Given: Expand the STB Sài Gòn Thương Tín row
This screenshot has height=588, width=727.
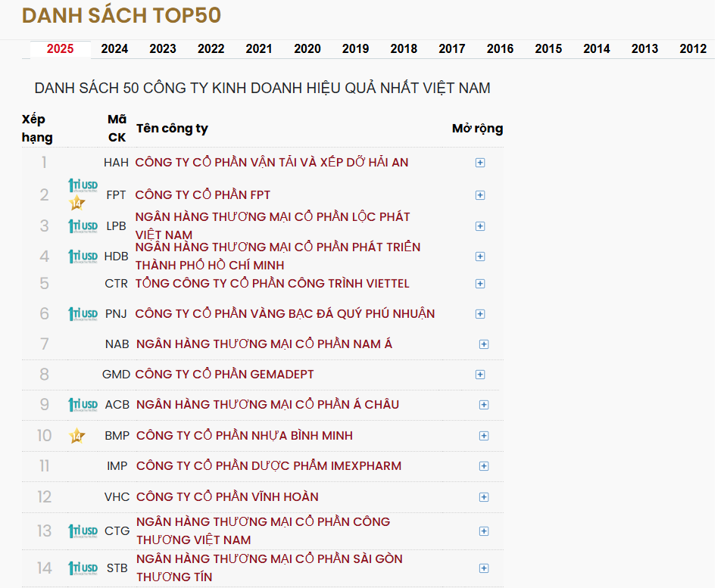Looking at the screenshot, I should click(x=484, y=568).
